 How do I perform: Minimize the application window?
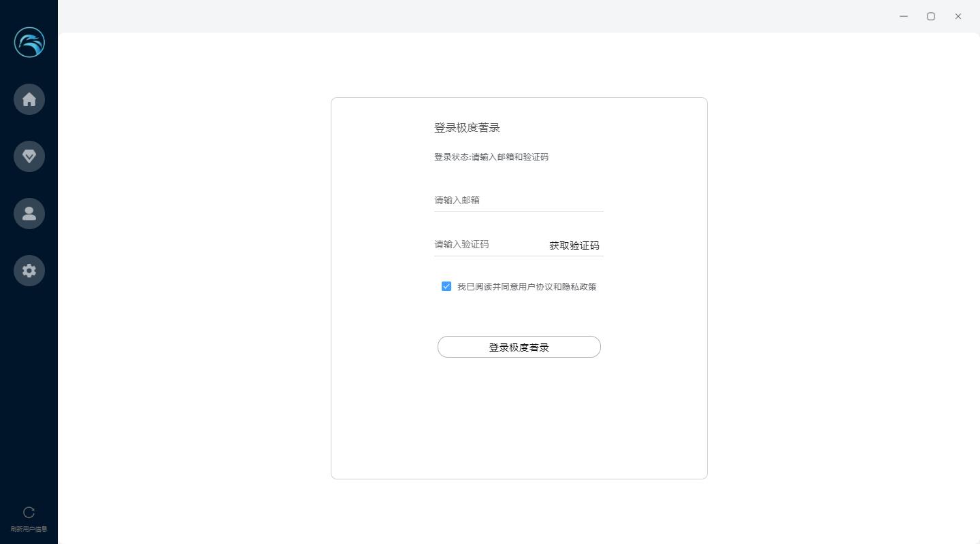coord(903,16)
